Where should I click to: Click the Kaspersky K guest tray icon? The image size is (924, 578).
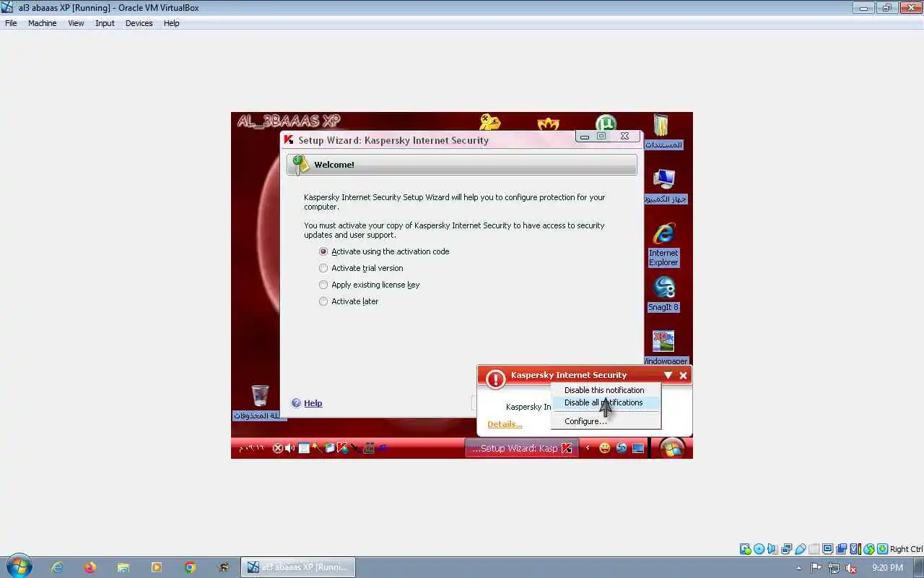[x=343, y=448]
